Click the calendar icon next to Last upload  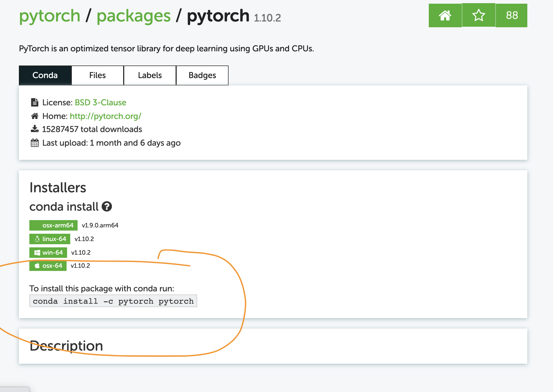[x=34, y=142]
